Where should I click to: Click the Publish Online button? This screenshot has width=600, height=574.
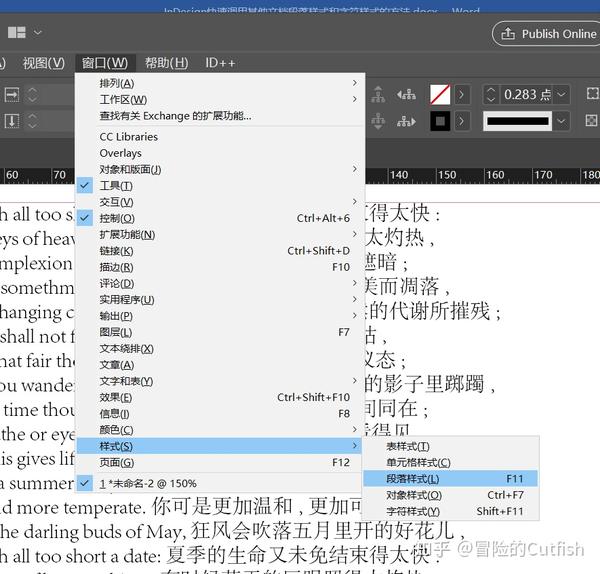tap(548, 34)
